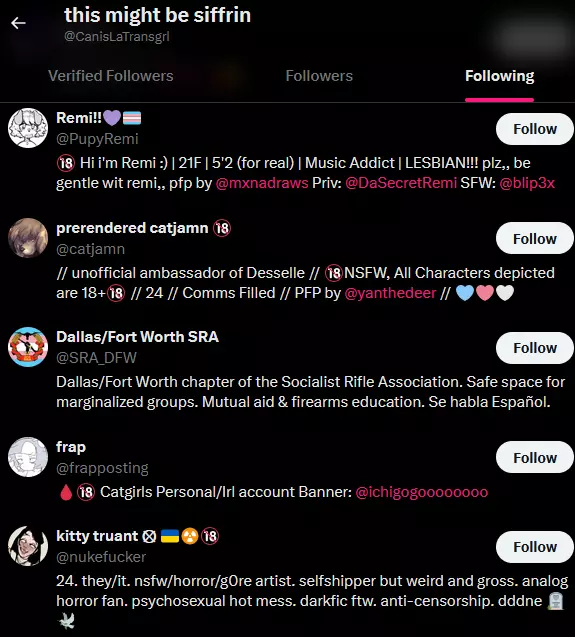Follow kitty truant
The image size is (575, 637).
[x=535, y=547]
